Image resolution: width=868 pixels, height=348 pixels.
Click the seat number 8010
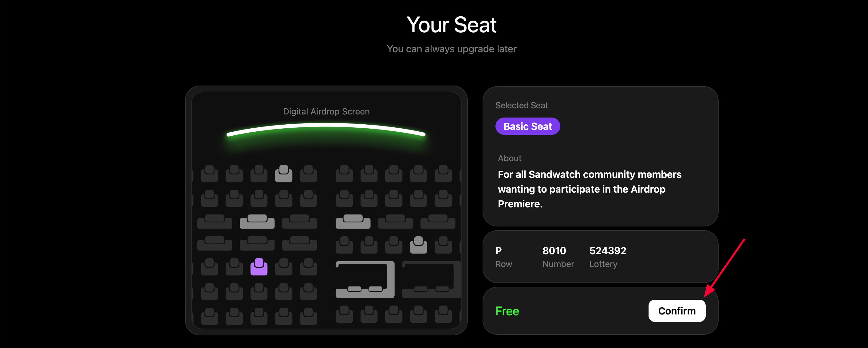554,250
